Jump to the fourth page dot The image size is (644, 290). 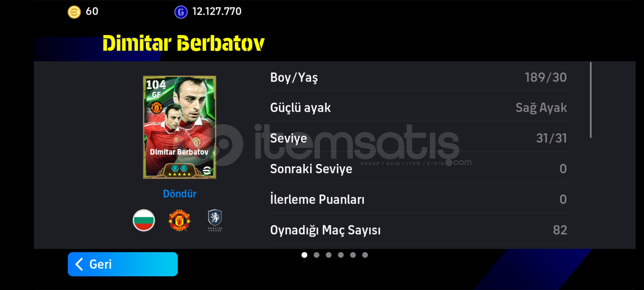(341, 255)
